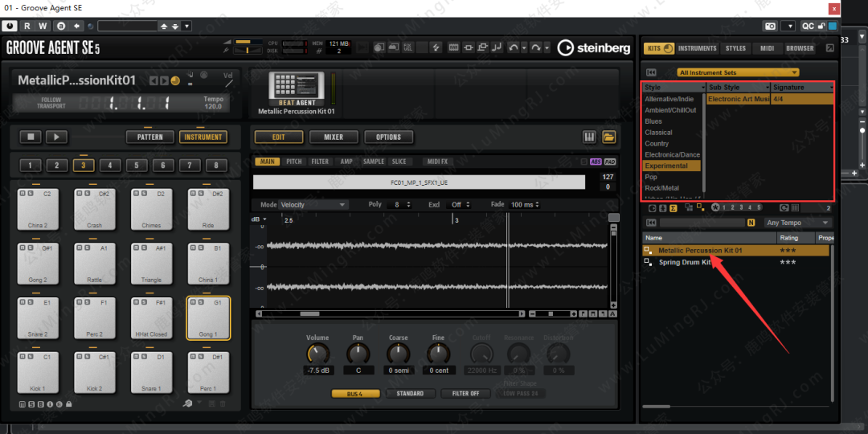Image resolution: width=868 pixels, height=434 pixels.
Task: Open the Any Tempo dropdown
Action: coord(798,223)
